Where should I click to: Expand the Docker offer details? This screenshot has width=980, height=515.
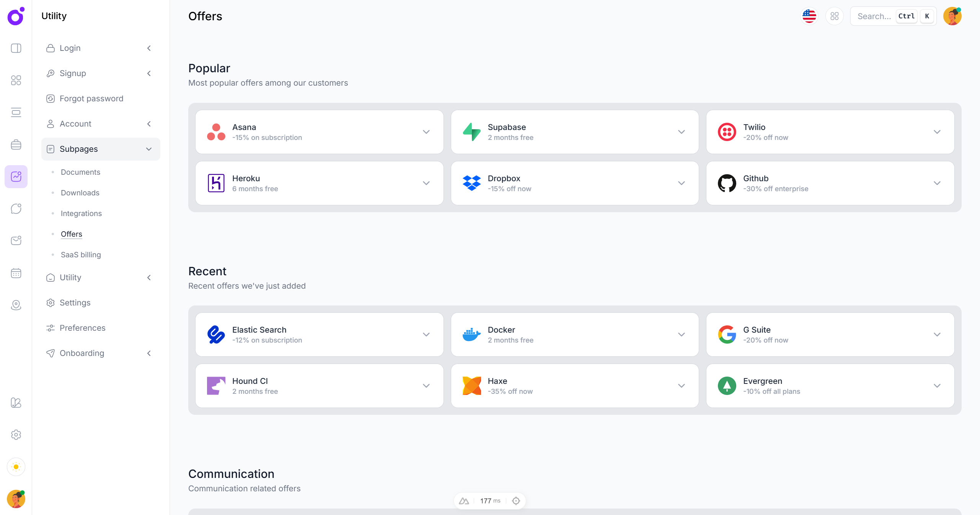pos(681,335)
